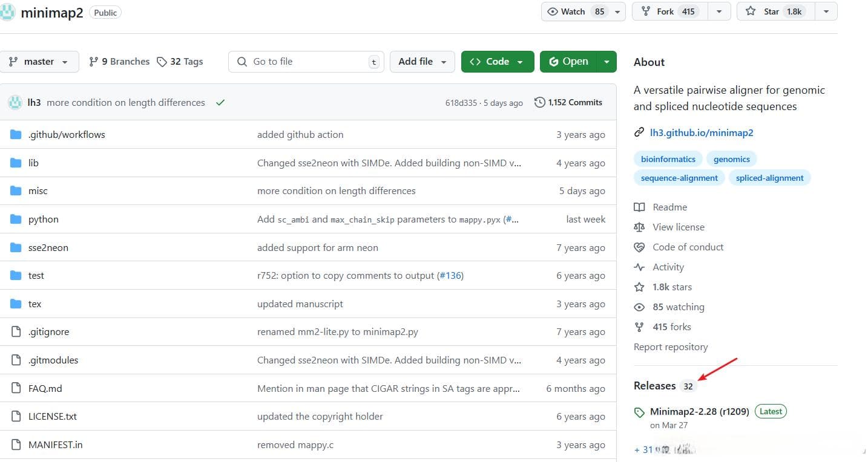The image size is (868, 462).
Task: Select the spliced-alignment topic tag
Action: (x=770, y=178)
